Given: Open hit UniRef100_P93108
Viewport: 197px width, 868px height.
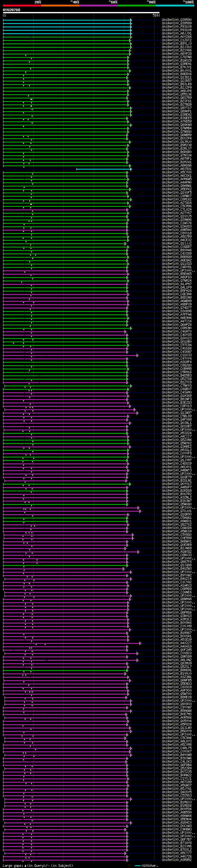Looking at the screenshot, I should point(177,30).
